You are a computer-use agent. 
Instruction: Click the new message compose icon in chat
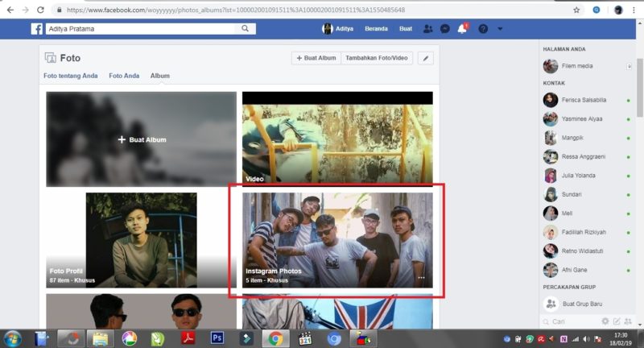(x=617, y=321)
